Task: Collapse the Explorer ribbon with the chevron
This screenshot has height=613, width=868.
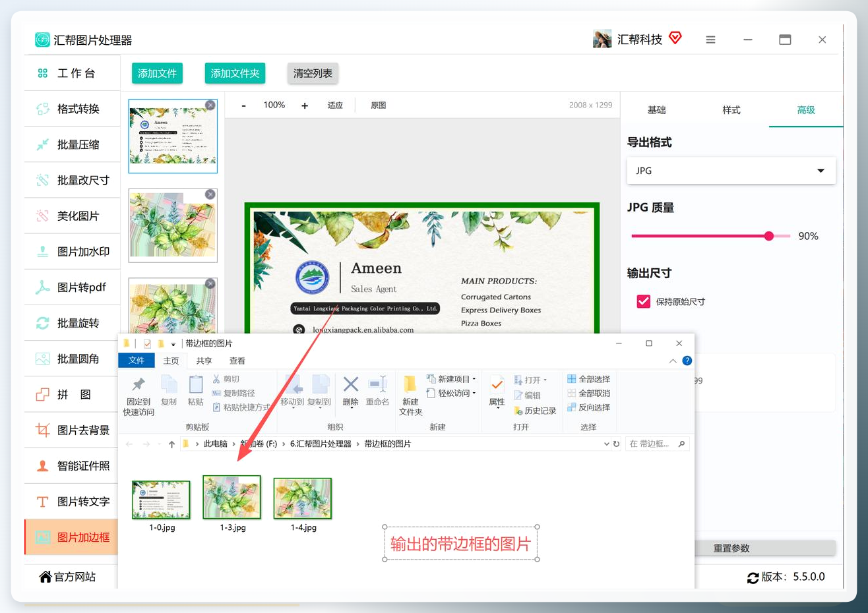Action: [673, 361]
